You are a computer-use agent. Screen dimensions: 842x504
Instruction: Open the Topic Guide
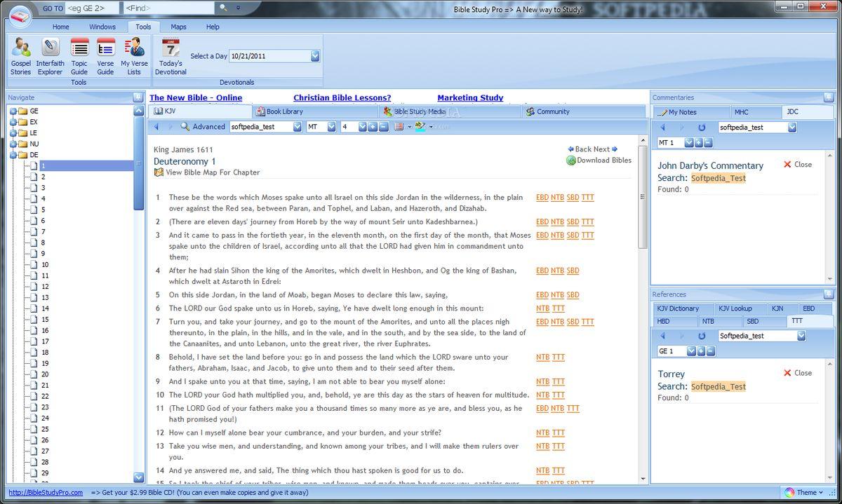tap(79, 56)
